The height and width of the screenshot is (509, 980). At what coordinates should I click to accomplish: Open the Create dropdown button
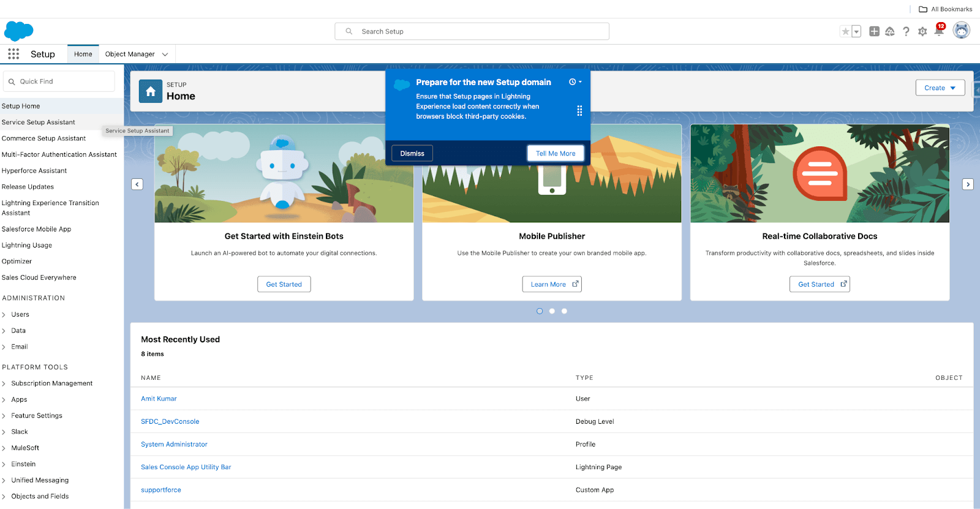940,88
